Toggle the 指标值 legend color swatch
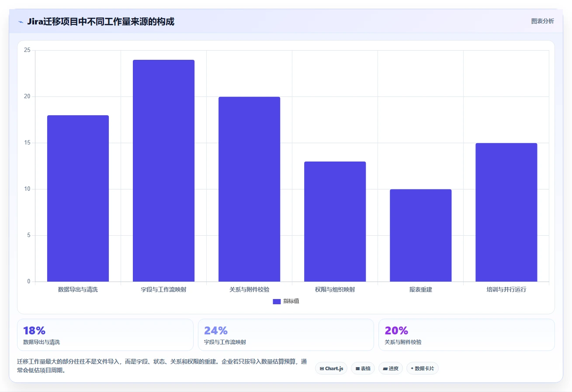This screenshot has width=572, height=392. coord(277,302)
